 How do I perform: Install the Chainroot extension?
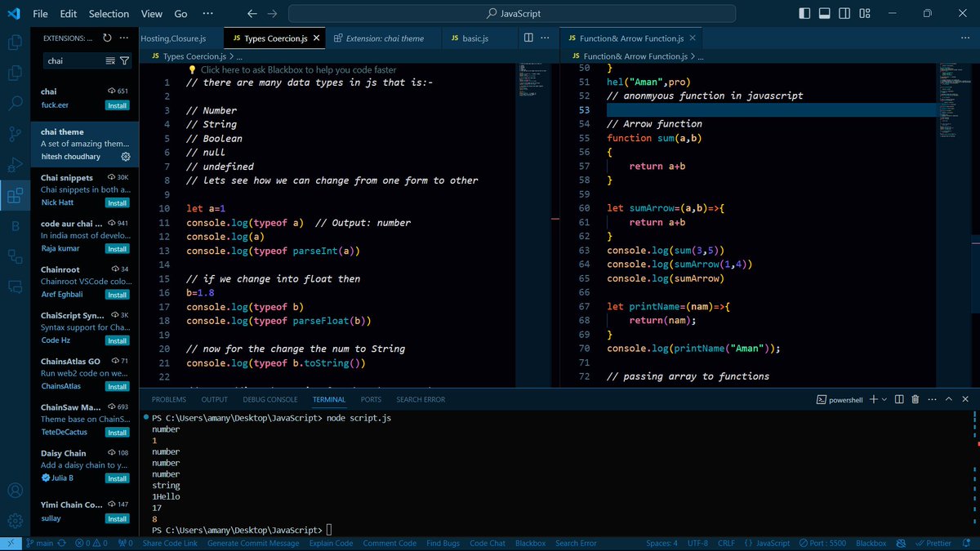click(x=117, y=294)
